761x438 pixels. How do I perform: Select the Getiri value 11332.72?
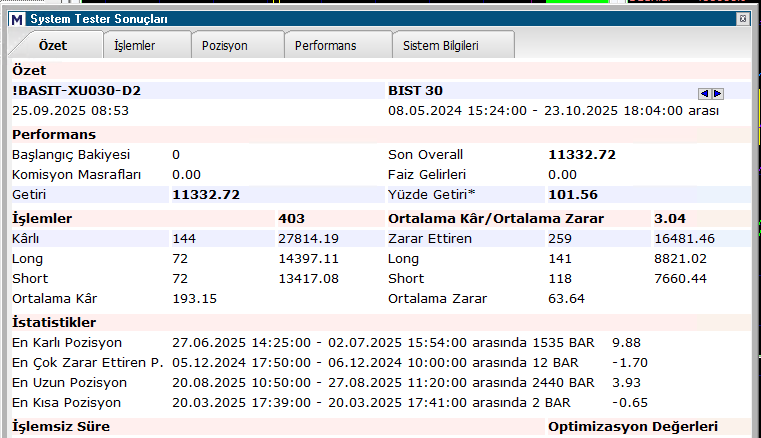[206, 195]
